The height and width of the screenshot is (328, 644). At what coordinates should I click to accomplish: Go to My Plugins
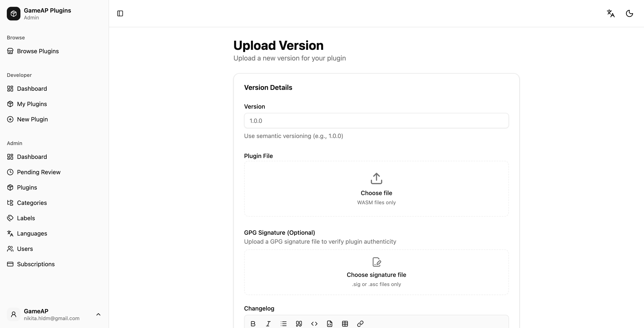coord(32,104)
